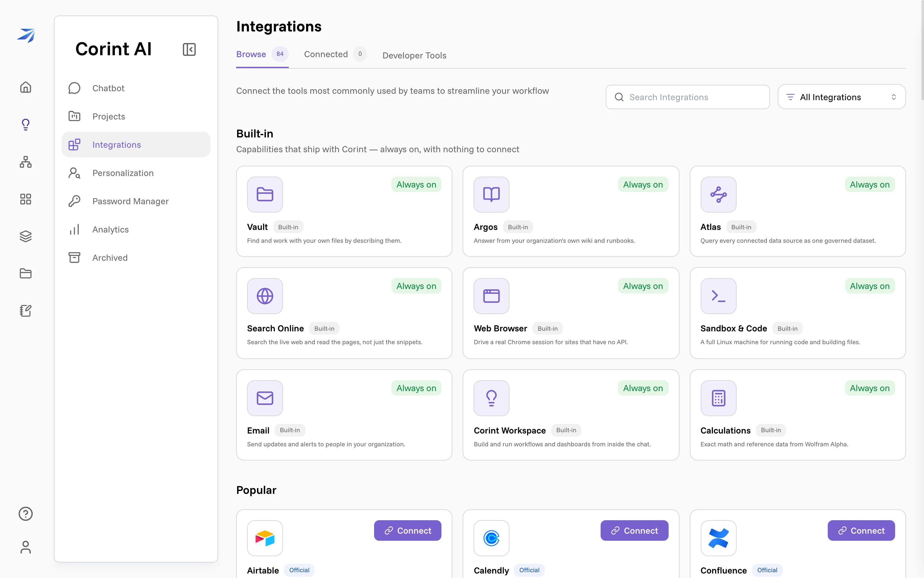Open the help question mark icon

26,513
